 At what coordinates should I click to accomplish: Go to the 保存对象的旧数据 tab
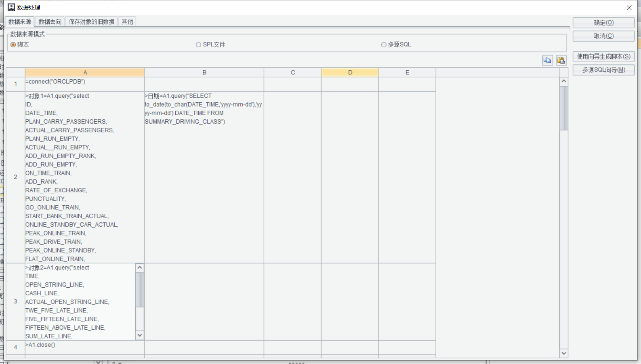click(x=92, y=22)
